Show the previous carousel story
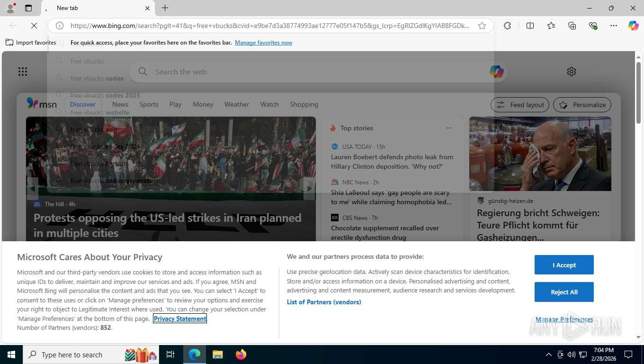Image resolution: width=644 pixels, height=364 pixels. click(32, 188)
